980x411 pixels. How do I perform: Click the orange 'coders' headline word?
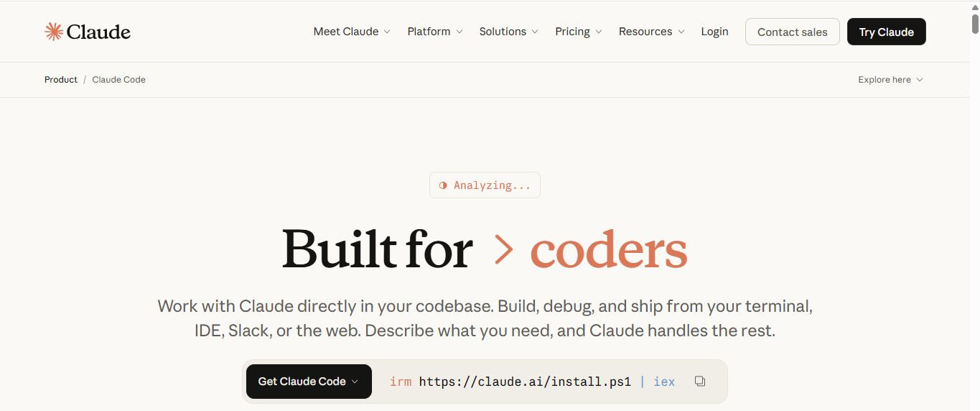click(608, 249)
